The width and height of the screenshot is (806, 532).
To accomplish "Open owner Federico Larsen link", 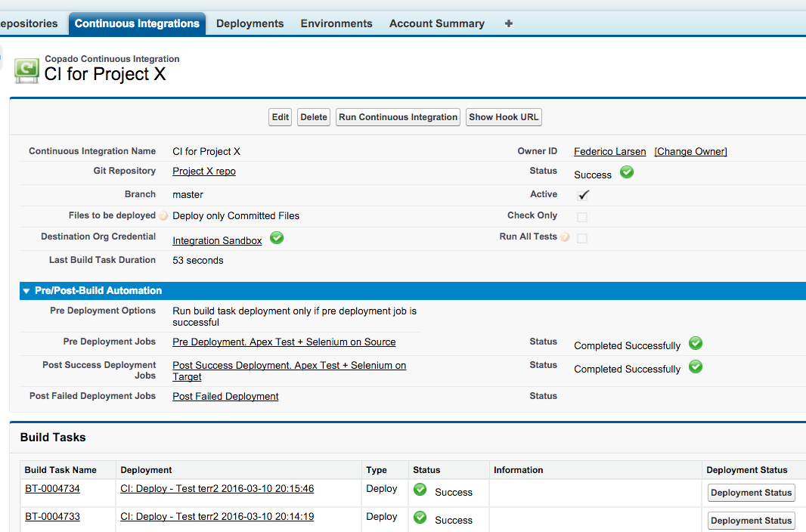I will click(609, 151).
